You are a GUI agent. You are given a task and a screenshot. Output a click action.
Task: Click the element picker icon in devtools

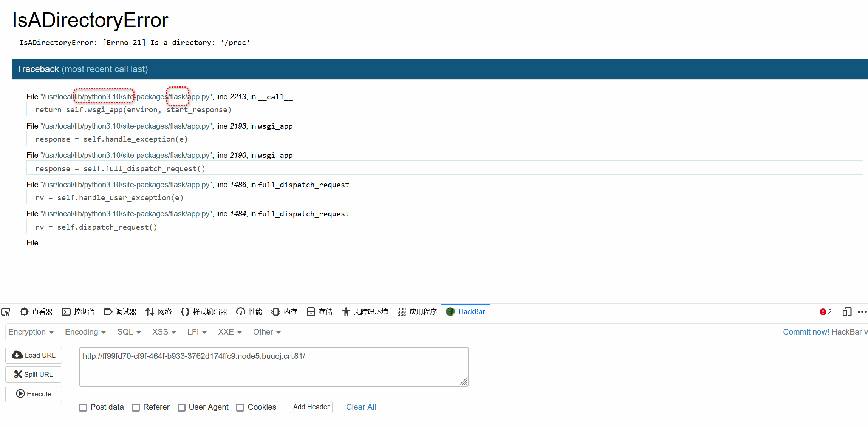point(6,312)
